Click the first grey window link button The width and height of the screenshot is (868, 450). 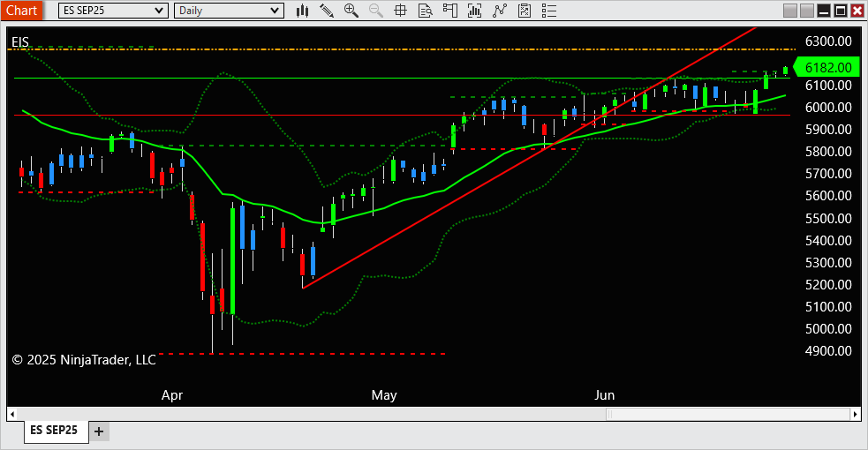pos(790,11)
